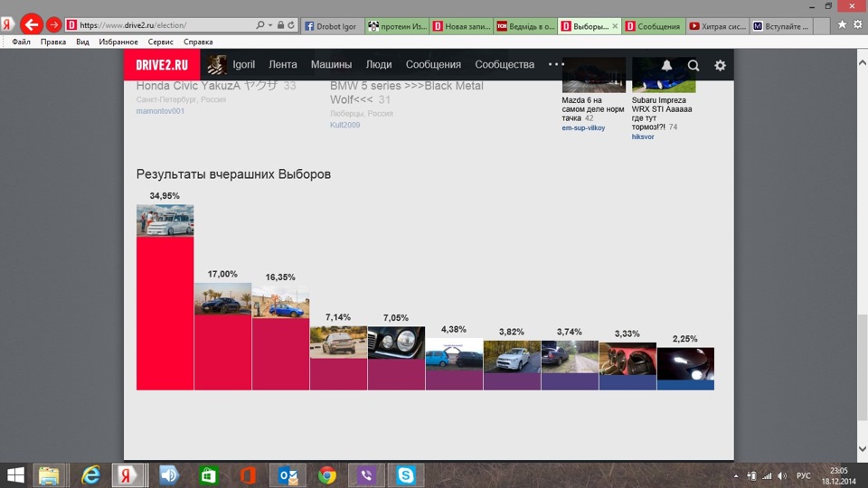Open the Igoril profile link

point(243,64)
